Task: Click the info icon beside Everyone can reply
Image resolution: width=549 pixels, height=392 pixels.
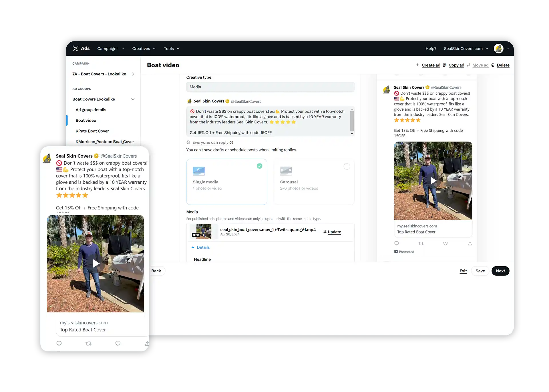Action: pyautogui.click(x=231, y=142)
